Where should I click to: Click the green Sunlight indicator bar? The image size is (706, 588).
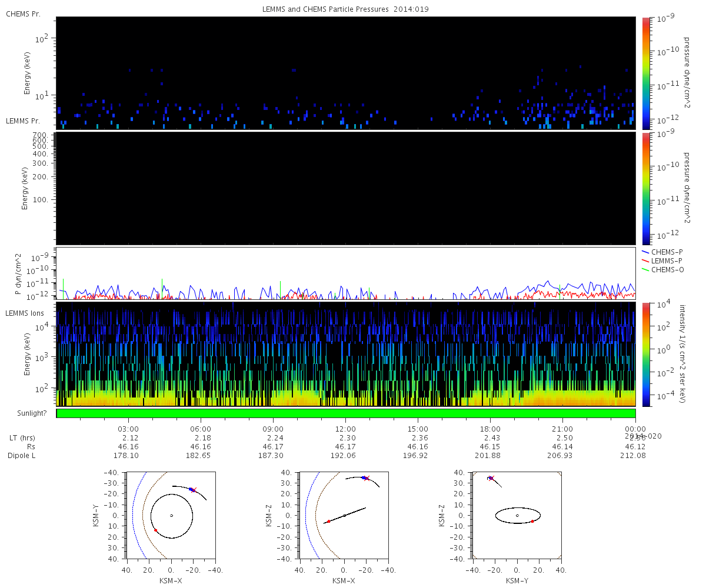pyautogui.click(x=346, y=413)
